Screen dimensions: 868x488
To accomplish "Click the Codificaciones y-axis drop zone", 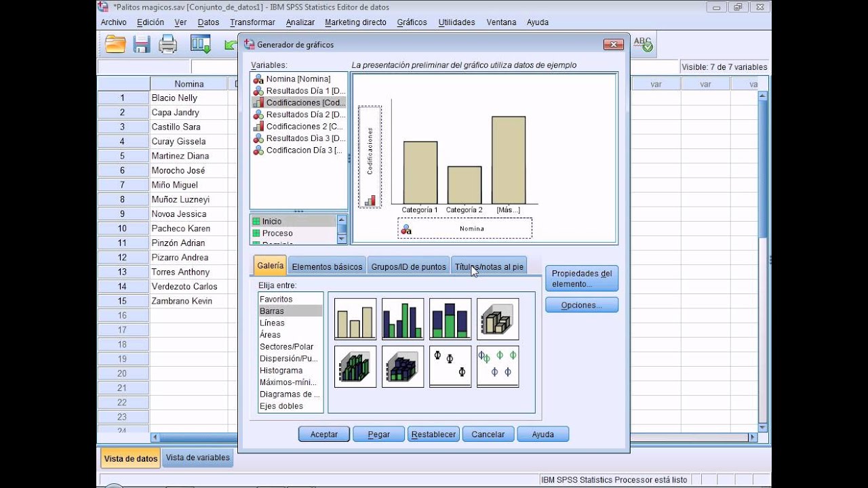I will click(x=370, y=157).
